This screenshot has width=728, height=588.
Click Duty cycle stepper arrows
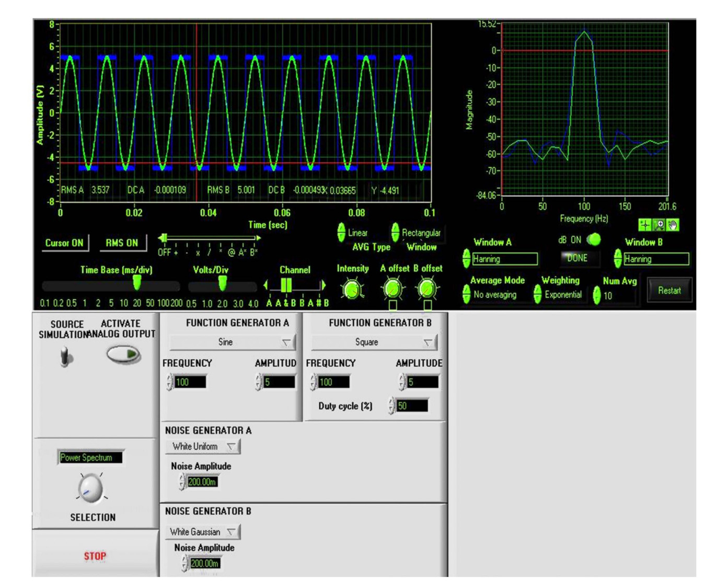click(x=392, y=406)
